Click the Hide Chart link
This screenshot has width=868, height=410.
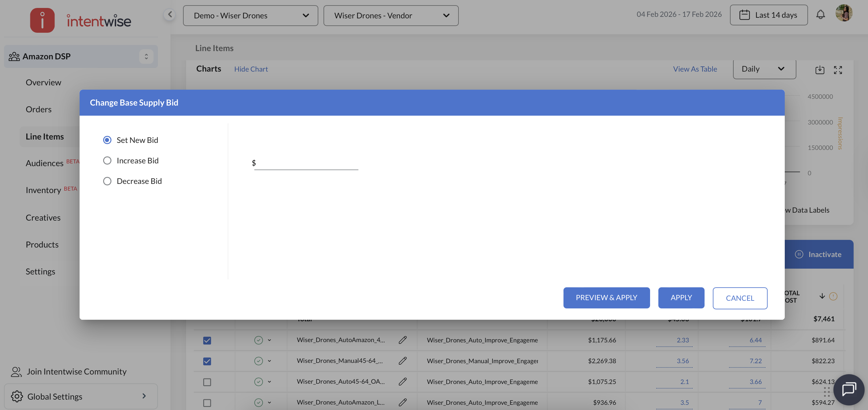251,69
